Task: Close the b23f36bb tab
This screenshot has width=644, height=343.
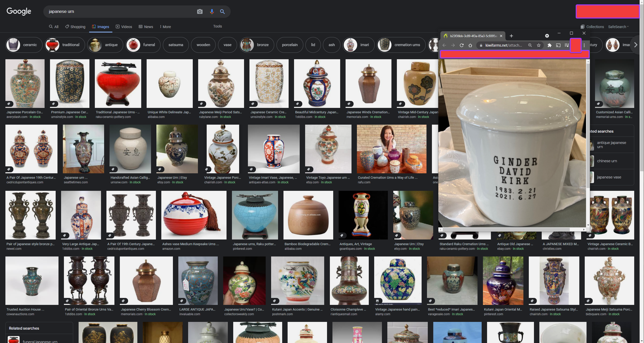Action: coord(501,36)
